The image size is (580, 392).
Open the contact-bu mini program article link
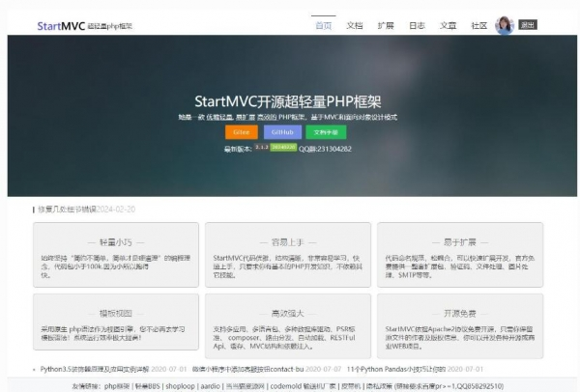pos(247,369)
